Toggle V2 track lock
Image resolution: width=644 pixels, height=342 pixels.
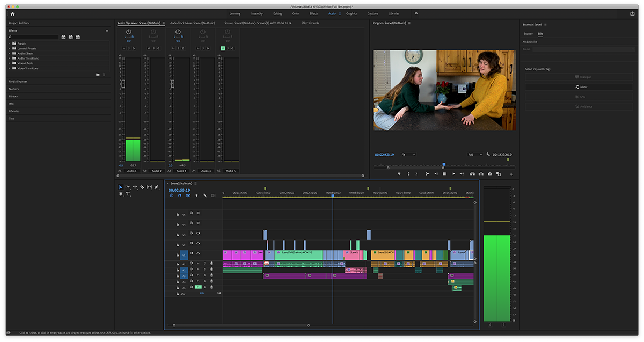click(x=178, y=245)
